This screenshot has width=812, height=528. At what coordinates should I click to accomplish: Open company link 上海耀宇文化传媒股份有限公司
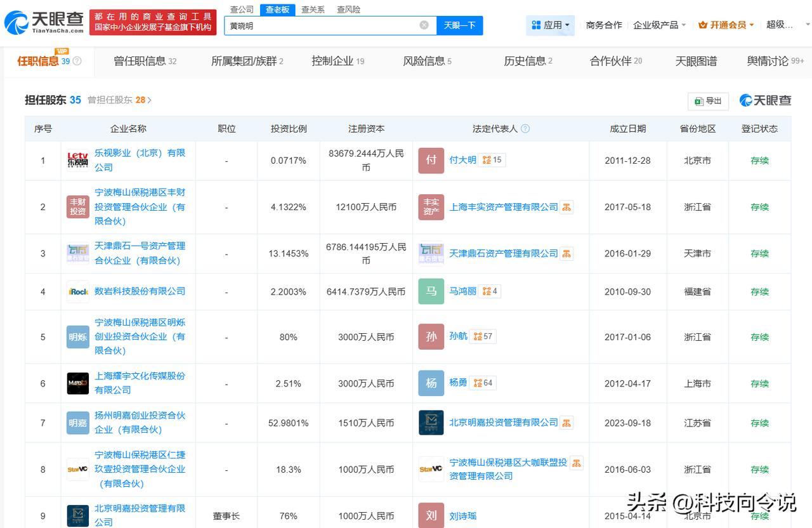[x=140, y=383]
